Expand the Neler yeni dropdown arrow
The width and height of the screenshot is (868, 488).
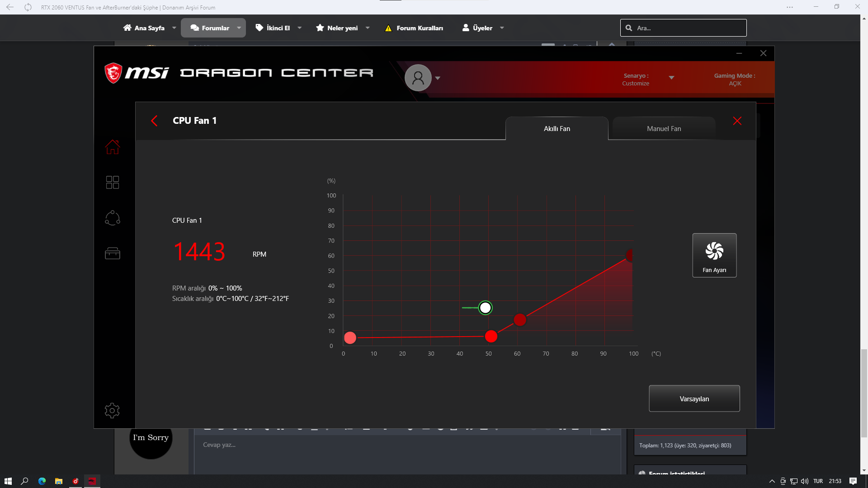[368, 28]
